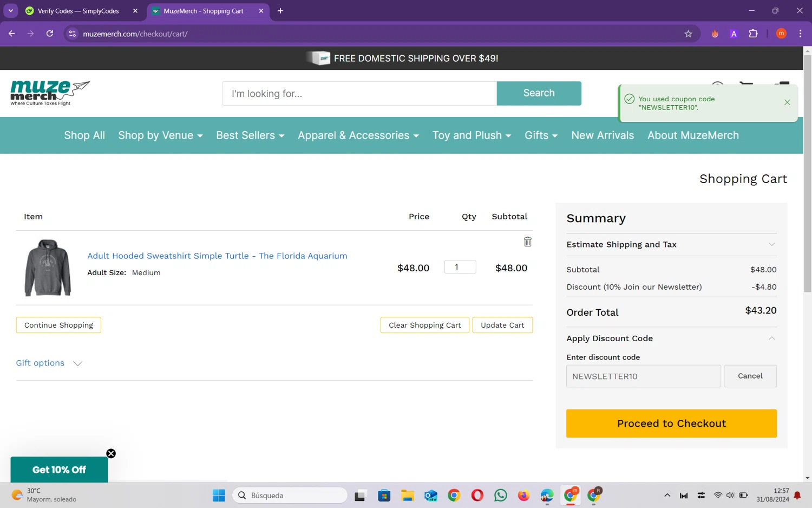
Task: Close the MuzeMerch Shopping Cart tab
Action: click(261, 11)
